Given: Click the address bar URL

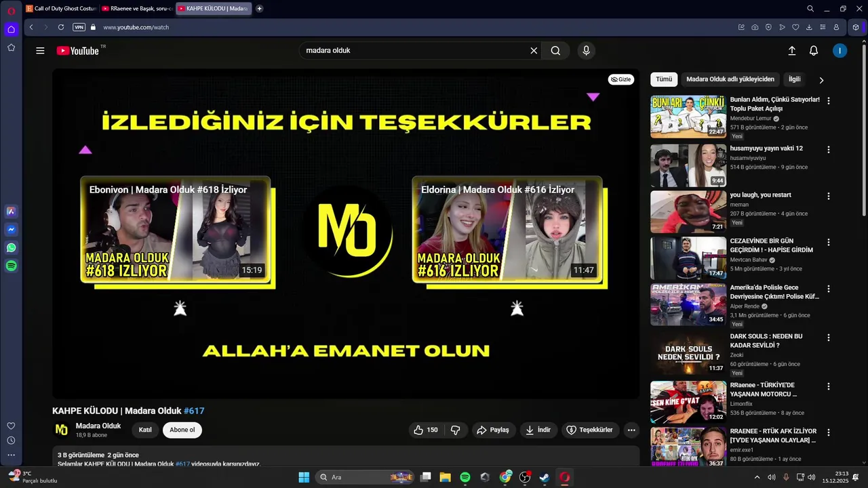Looking at the screenshot, I should click(136, 27).
